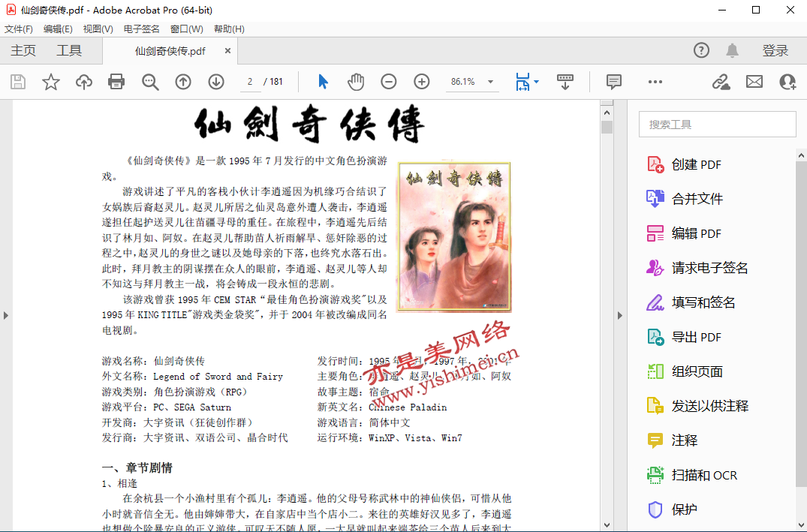The width and height of the screenshot is (807, 532).
Task: Add bookmark with the star icon
Action: tap(50, 82)
